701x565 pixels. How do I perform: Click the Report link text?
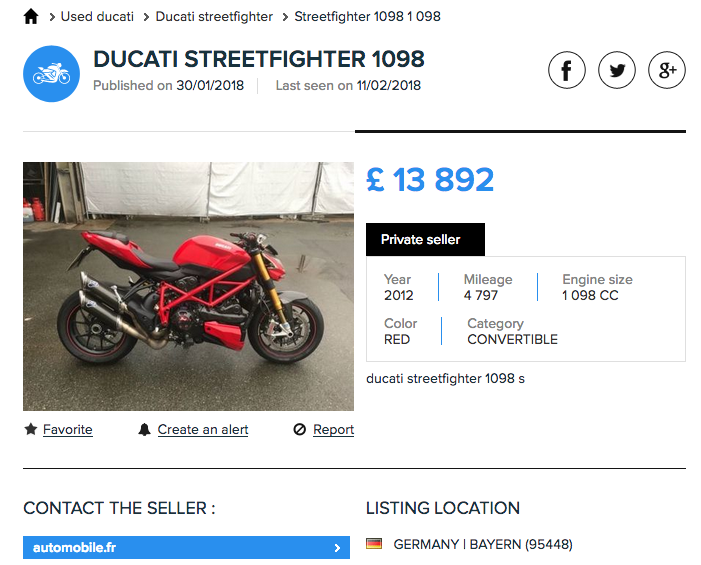pos(333,430)
